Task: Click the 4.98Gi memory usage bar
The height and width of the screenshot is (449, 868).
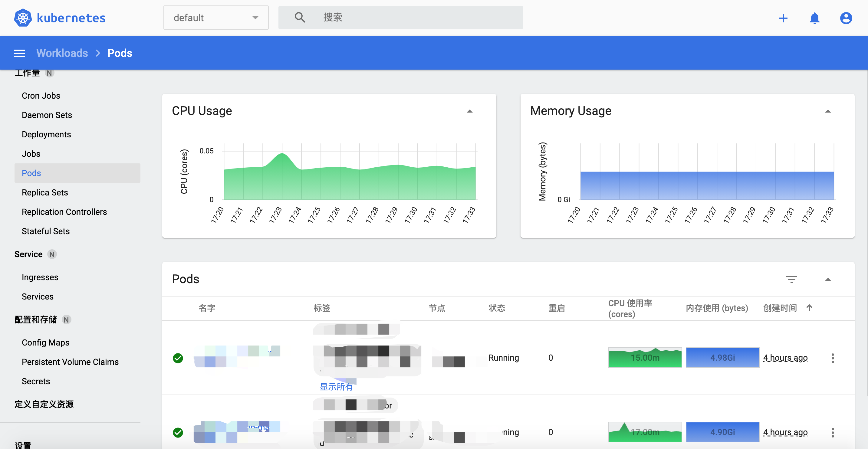Action: (x=722, y=358)
